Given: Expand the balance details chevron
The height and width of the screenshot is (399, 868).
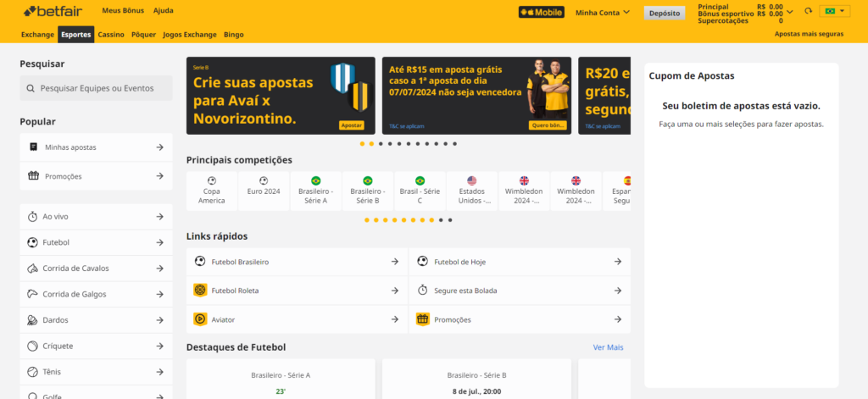Looking at the screenshot, I should (x=790, y=11).
